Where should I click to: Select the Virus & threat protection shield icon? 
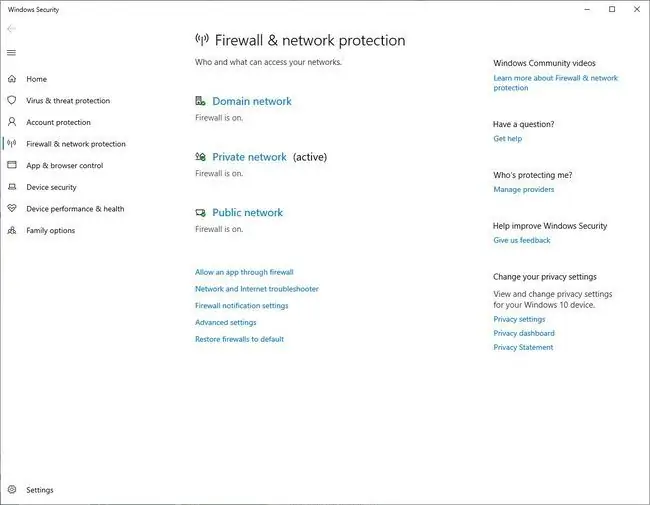tap(12, 100)
